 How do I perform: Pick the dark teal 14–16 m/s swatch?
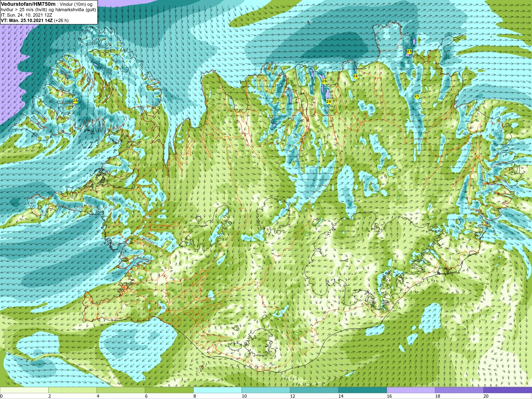pyautogui.click(x=362, y=390)
